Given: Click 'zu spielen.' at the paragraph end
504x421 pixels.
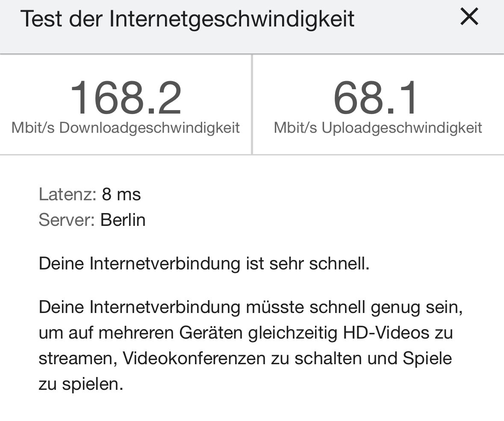Looking at the screenshot, I should pyautogui.click(x=81, y=384).
